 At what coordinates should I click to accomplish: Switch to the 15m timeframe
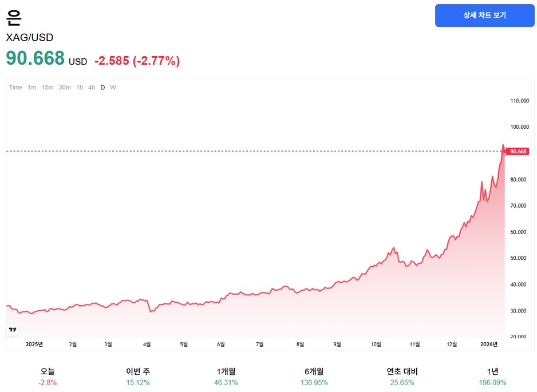tap(48, 88)
